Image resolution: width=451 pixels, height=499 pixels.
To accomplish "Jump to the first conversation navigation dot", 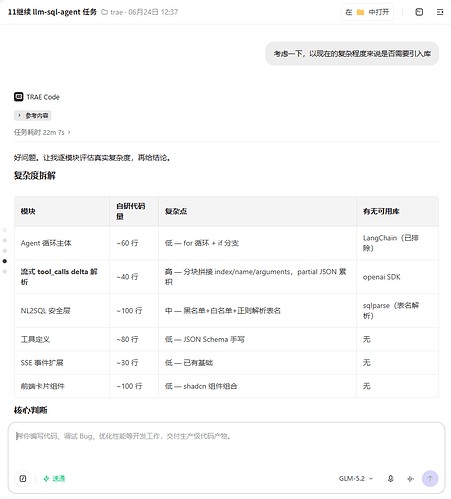I will pyautogui.click(x=5, y=230).
